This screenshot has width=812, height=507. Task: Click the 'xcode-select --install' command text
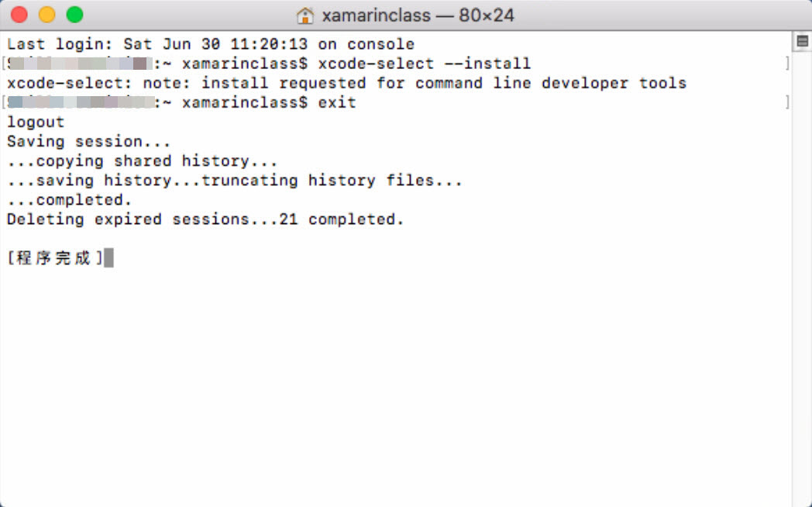click(x=424, y=64)
